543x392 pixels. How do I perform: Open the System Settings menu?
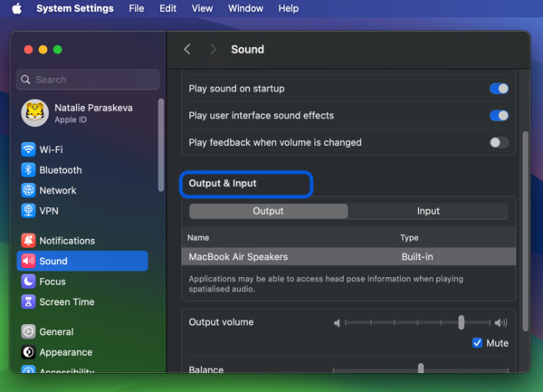pos(75,8)
